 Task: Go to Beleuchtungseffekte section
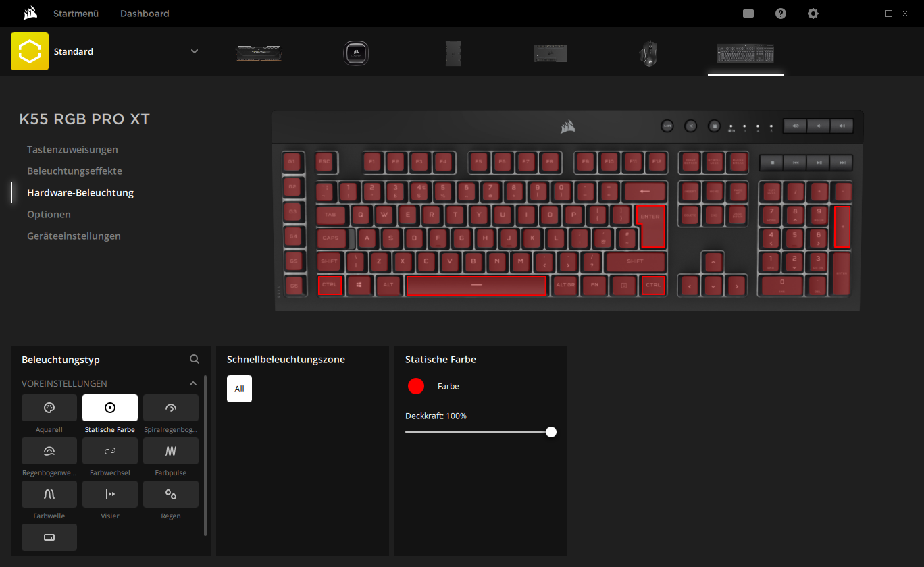click(74, 171)
